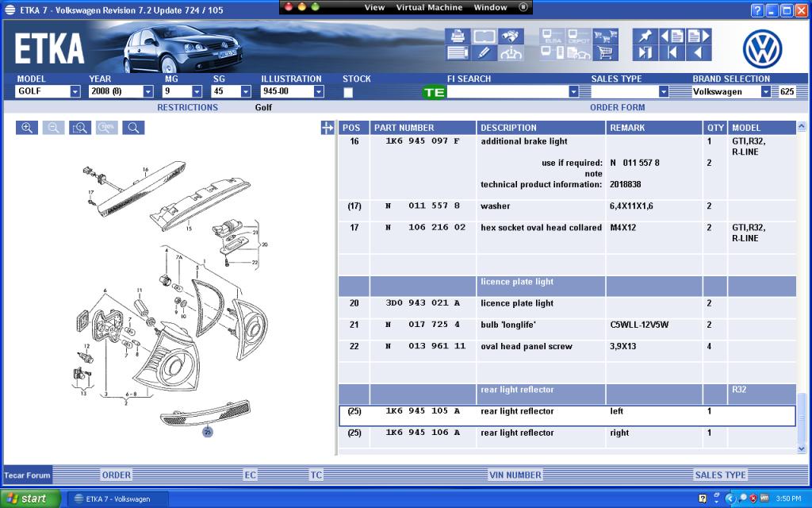Click the bottom SALES TYPE button

[x=720, y=475]
